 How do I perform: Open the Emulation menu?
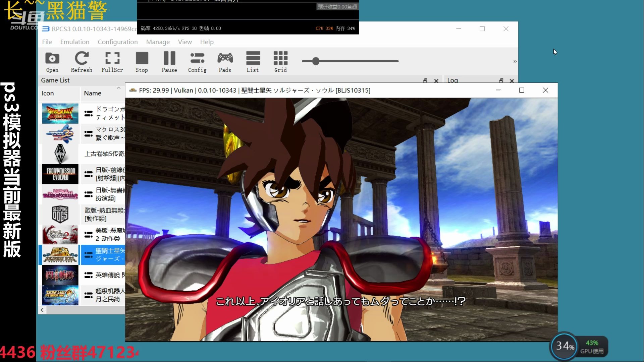coord(74,42)
